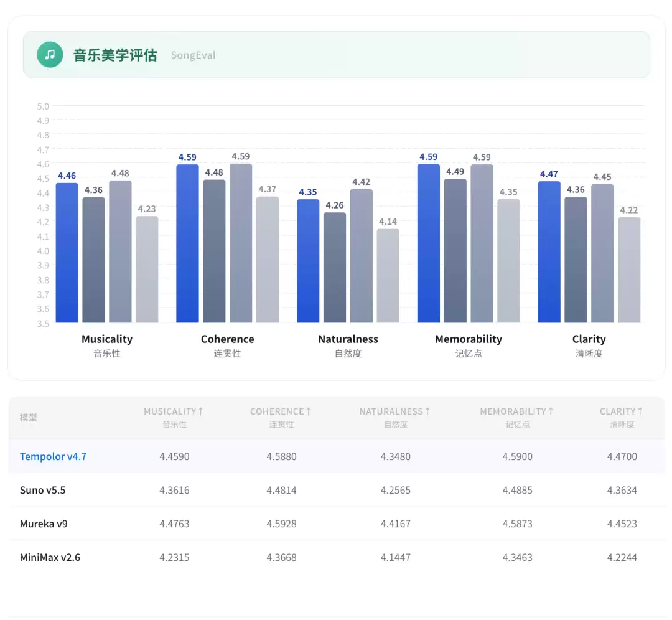Sort table by Naturalness column arrow

coord(427,411)
